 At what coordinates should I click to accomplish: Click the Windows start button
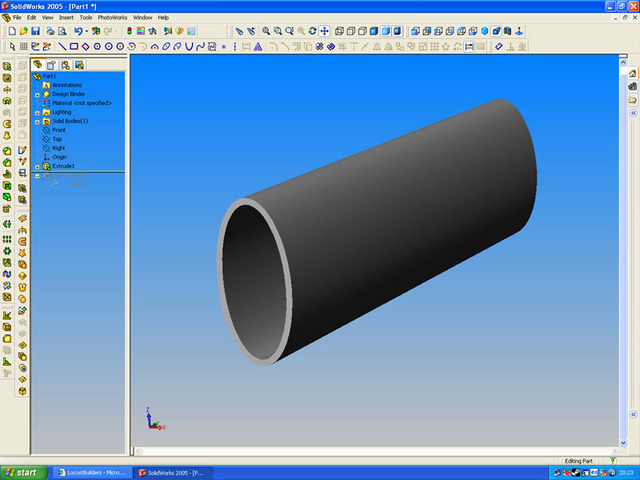pos(23,473)
